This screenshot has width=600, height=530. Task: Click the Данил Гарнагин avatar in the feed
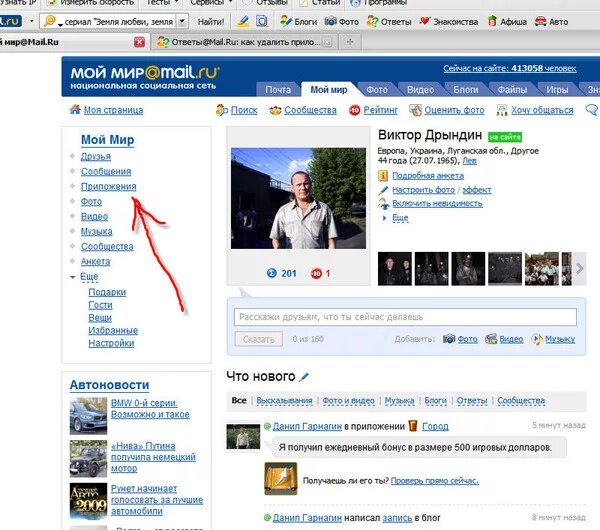tap(243, 437)
